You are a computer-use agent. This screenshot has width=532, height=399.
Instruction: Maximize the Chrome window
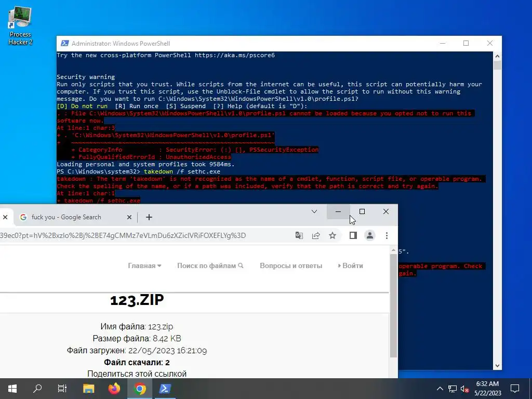tap(362, 212)
